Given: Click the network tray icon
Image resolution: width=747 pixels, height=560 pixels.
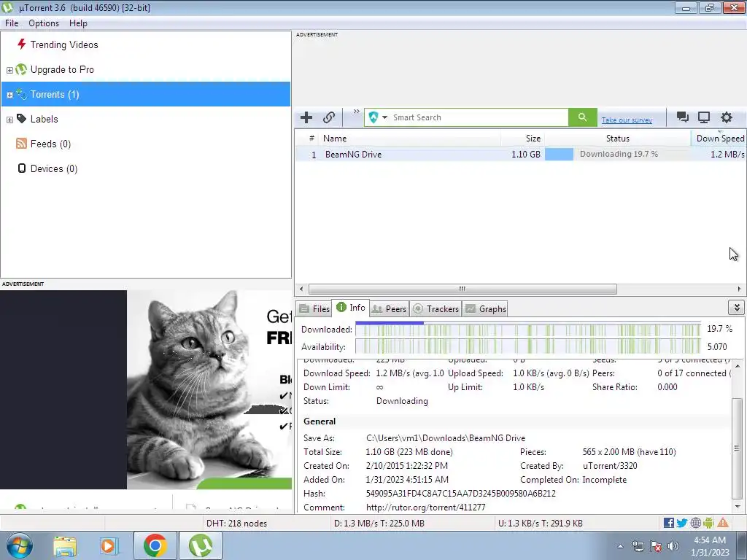Looking at the screenshot, I should [638, 546].
